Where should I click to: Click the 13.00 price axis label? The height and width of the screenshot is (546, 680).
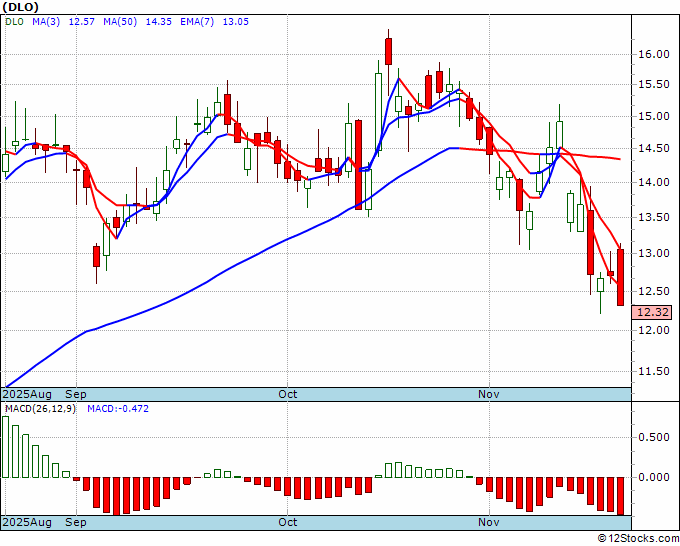click(x=654, y=253)
